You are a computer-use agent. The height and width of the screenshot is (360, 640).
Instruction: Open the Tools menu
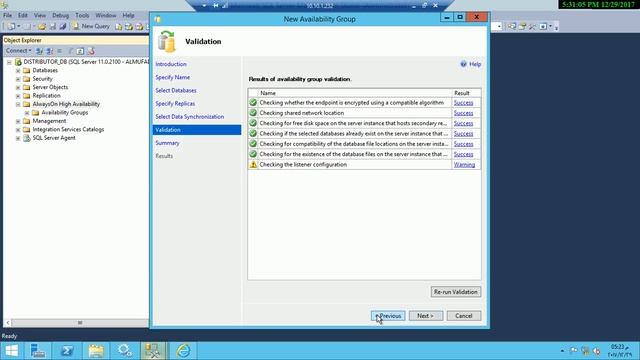click(x=82, y=16)
